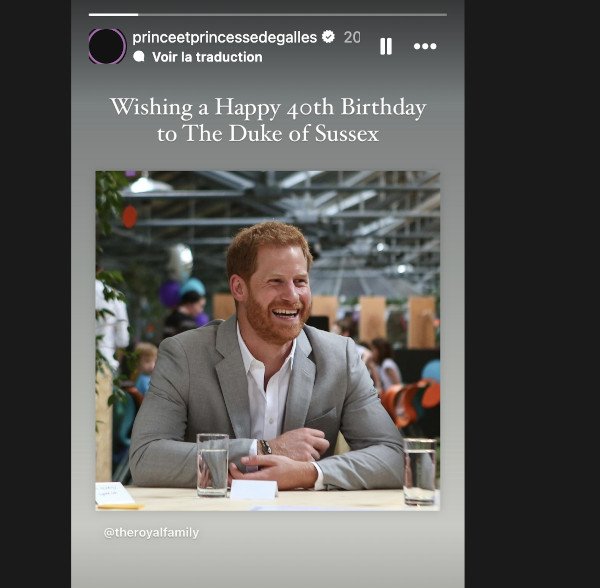Click the verified badge beside the username
Screen dimensions: 600x588
(328, 37)
